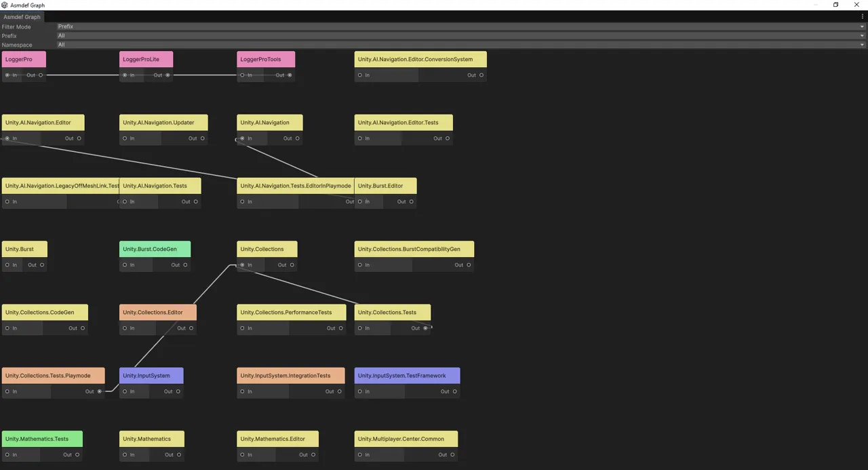
Task: Select the green Unity.Burst.CodeGen node title
Action: (x=155, y=249)
